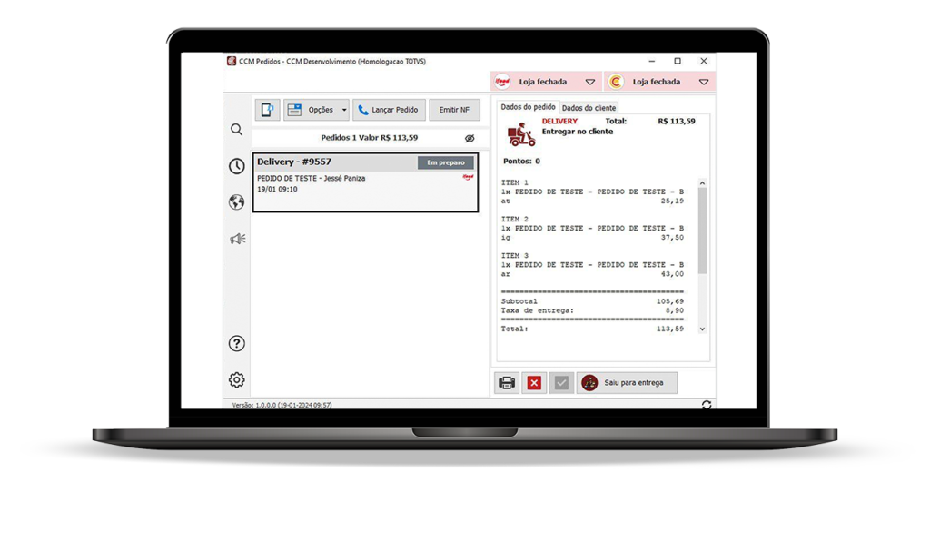Viewport: 930px width, 560px height.
Task: Click the mobile device icon button
Action: [267, 110]
